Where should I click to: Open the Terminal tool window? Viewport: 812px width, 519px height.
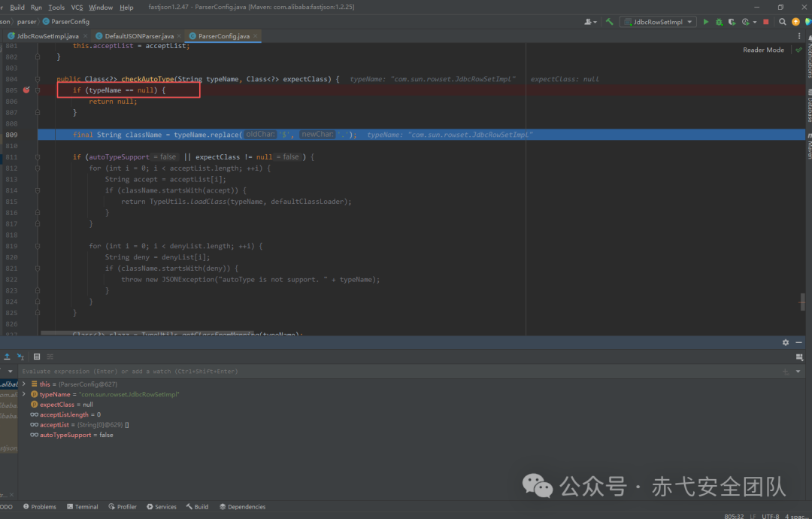83,506
